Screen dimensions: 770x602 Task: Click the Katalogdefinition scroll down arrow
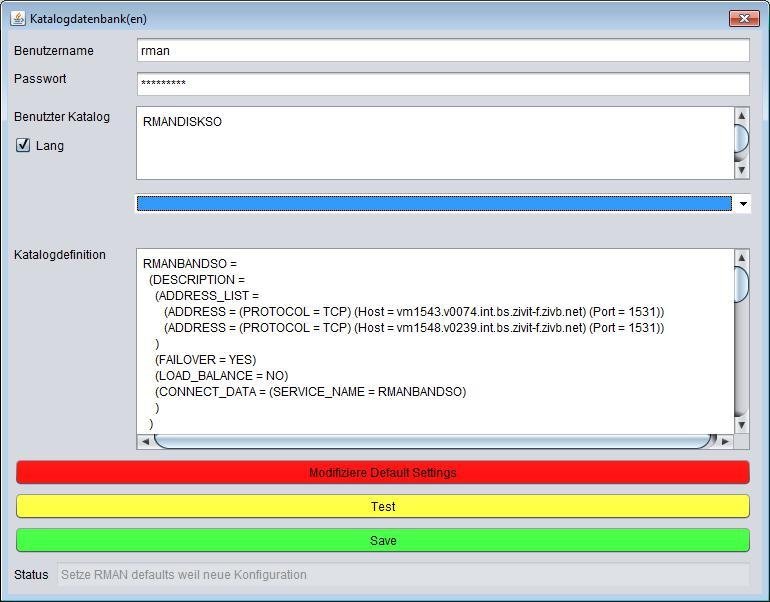point(742,425)
